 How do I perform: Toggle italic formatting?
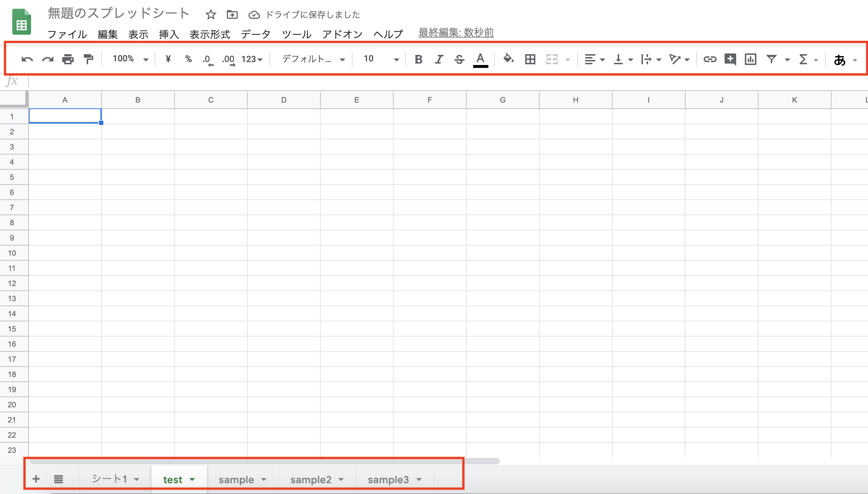(439, 59)
